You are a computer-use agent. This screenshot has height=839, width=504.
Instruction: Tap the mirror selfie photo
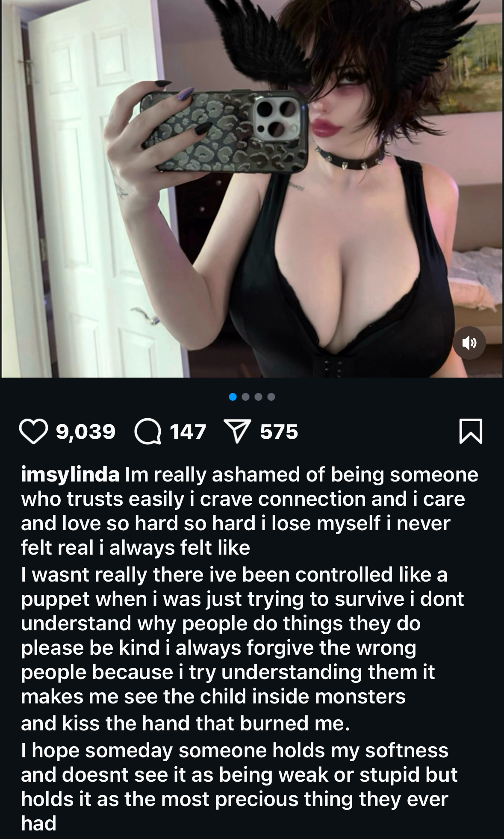[252, 189]
